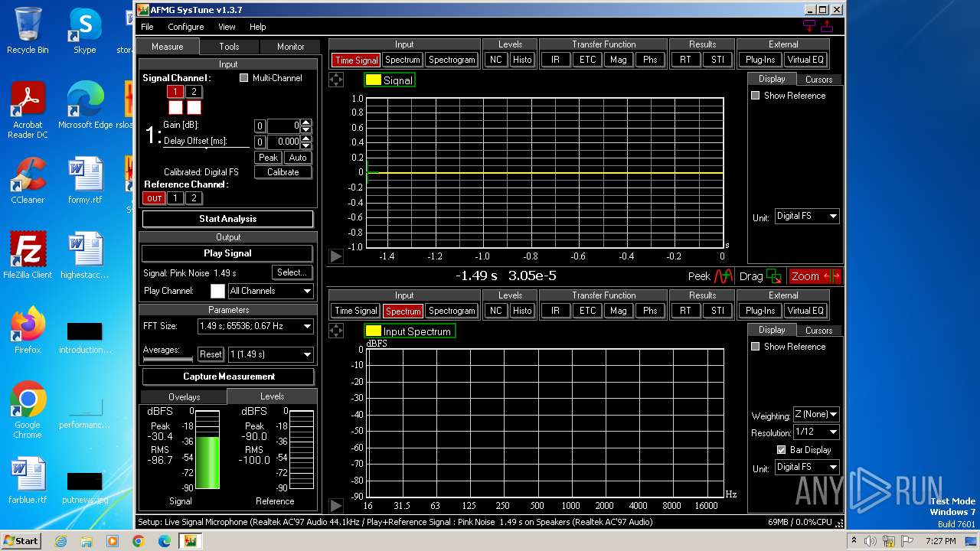Image resolution: width=980 pixels, height=551 pixels.
Task: Click the upper graph's play arrow
Action: coord(336,256)
